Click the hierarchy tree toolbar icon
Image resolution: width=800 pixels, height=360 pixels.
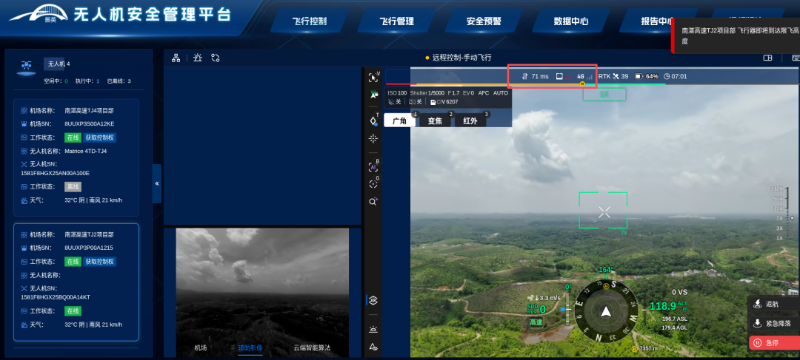tap(176, 58)
